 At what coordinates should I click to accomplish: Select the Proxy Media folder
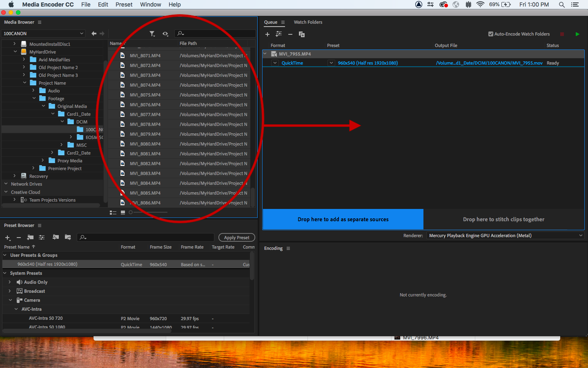[x=69, y=161]
